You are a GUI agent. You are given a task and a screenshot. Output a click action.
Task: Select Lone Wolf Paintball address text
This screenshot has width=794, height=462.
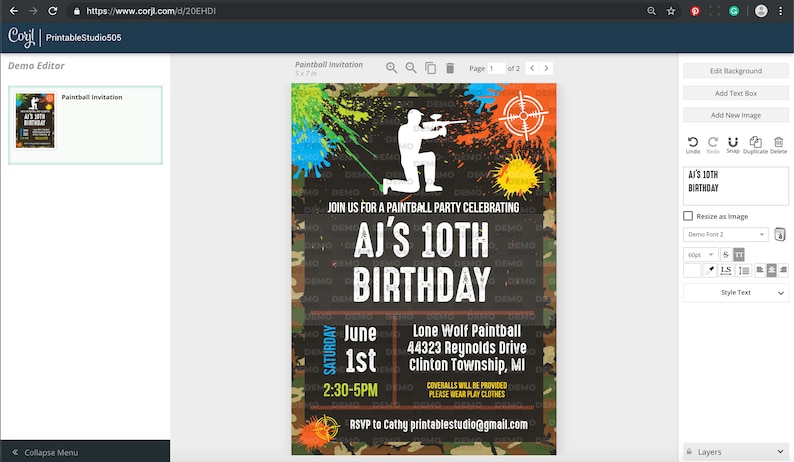click(467, 348)
